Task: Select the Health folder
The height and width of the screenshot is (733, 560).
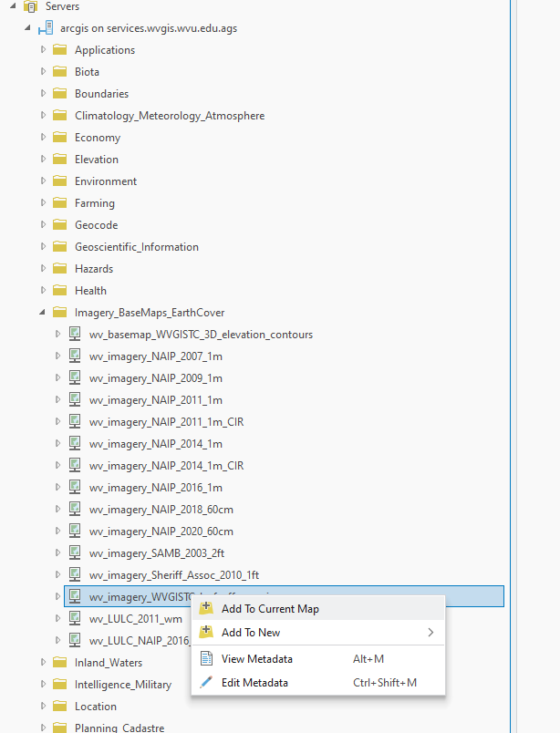Action: coord(91,291)
